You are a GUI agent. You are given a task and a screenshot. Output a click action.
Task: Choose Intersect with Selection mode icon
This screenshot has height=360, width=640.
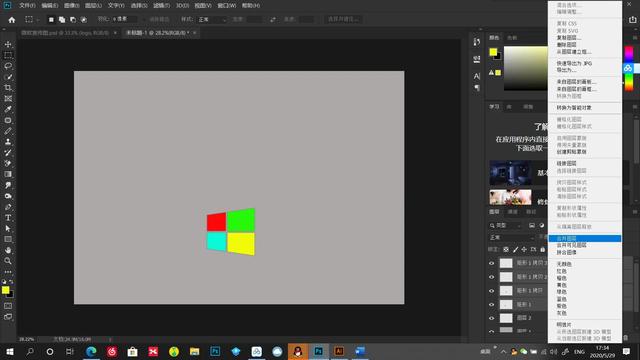84,19
